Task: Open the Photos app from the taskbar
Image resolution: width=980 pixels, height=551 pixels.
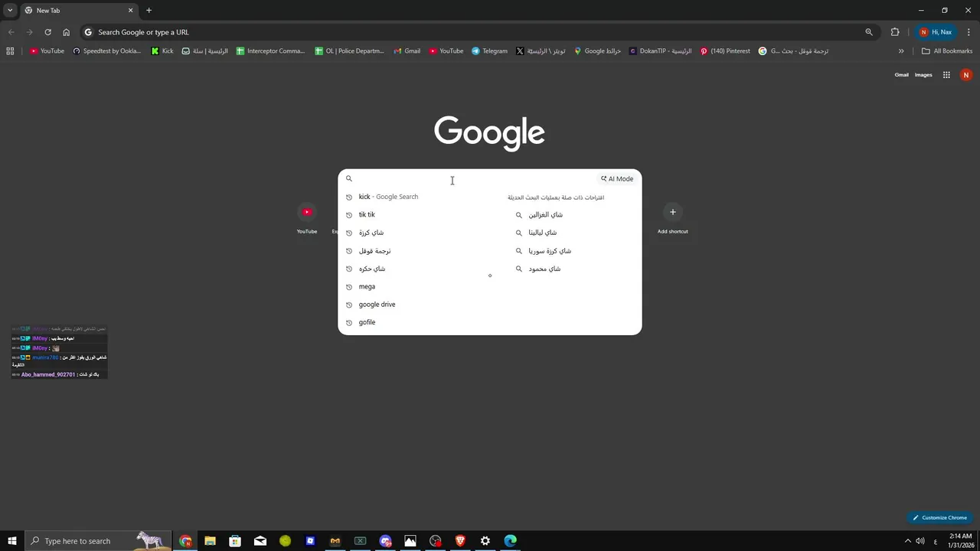Action: 410,541
